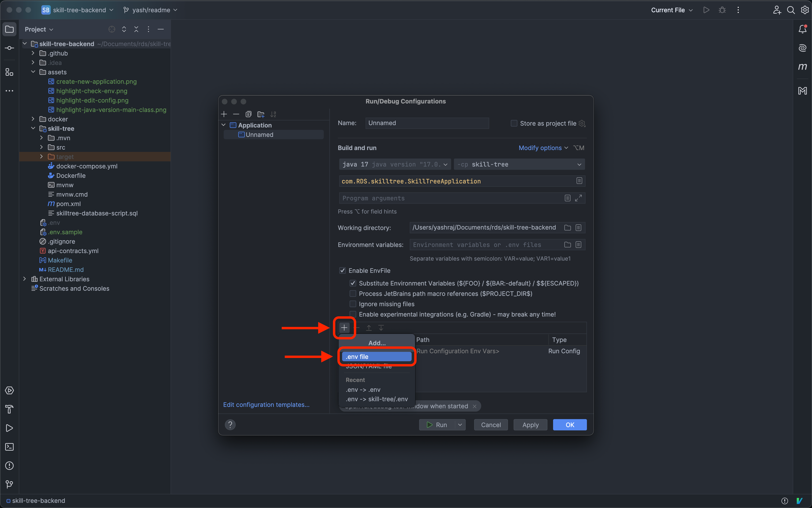The image size is (812, 508).
Task: Click save configuration to folder icon
Action: (x=261, y=114)
